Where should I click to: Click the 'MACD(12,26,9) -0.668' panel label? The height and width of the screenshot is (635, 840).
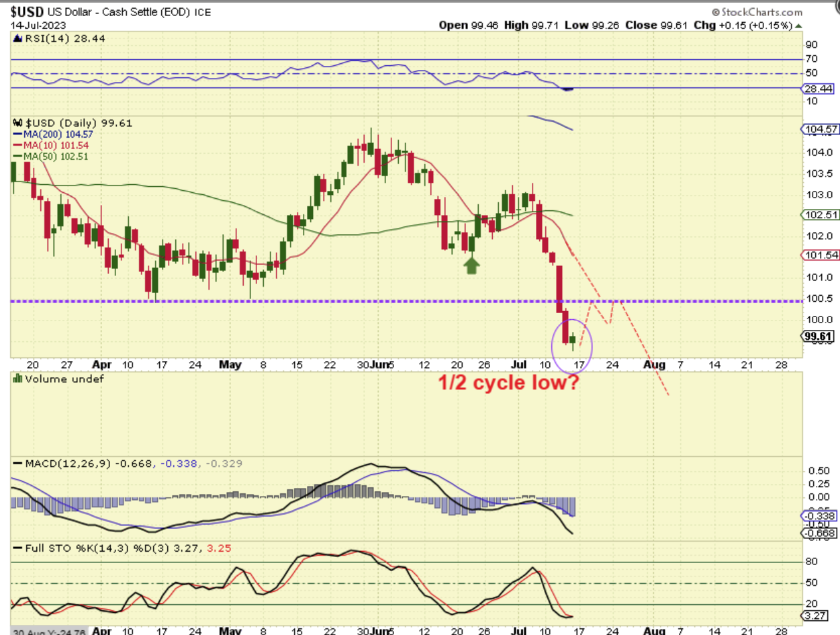(x=89, y=464)
